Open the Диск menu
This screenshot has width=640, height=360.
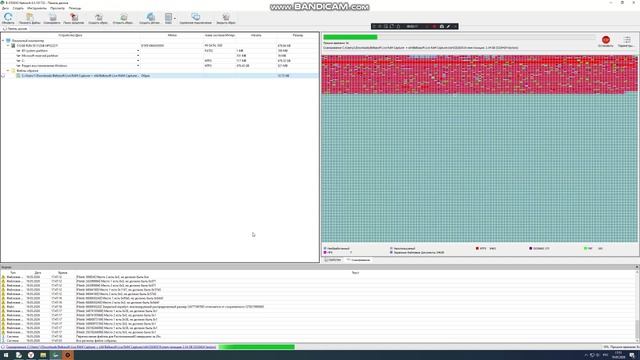5,8
